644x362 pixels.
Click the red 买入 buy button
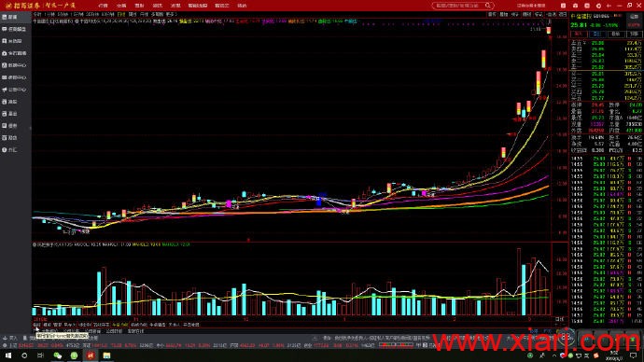(579, 34)
